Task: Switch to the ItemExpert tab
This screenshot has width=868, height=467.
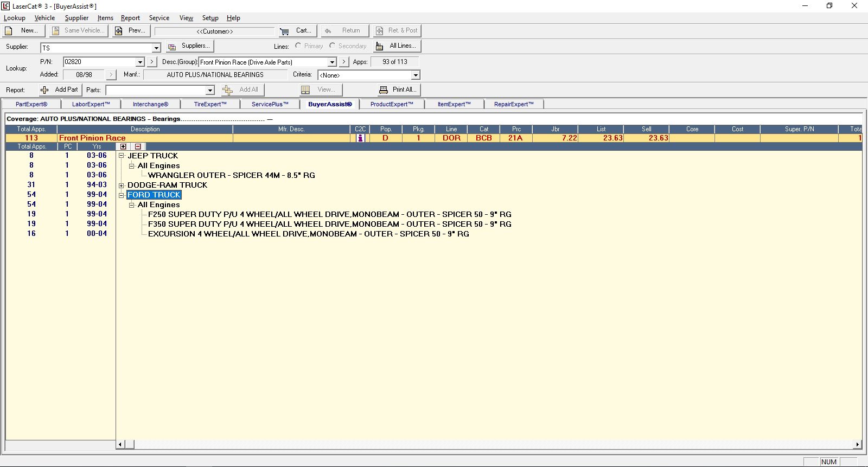Action: [454, 104]
